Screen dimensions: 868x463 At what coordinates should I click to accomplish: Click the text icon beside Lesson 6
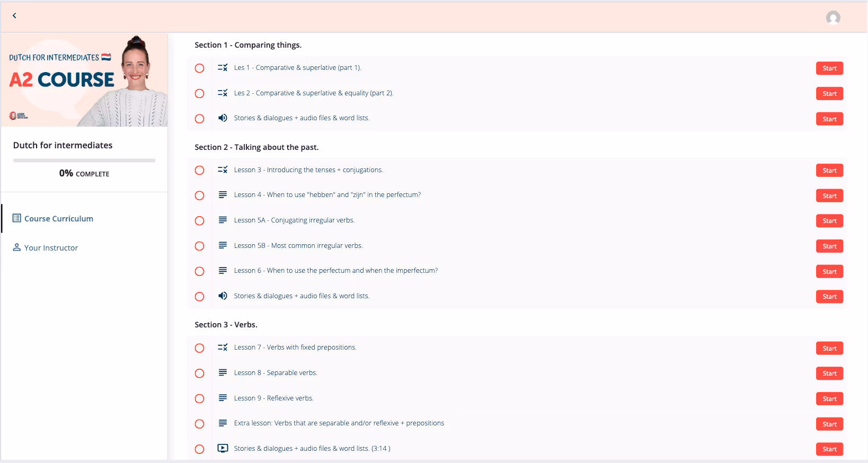coord(223,271)
